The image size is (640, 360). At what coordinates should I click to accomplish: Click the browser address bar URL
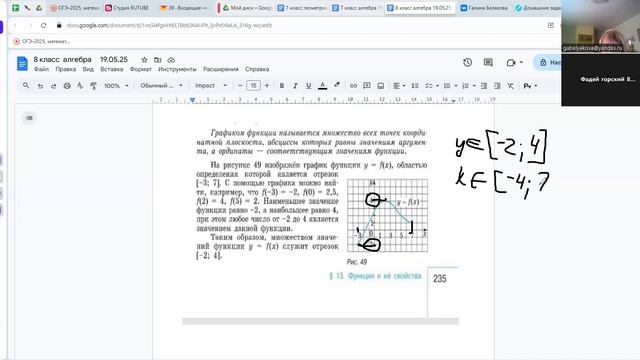coord(169,25)
